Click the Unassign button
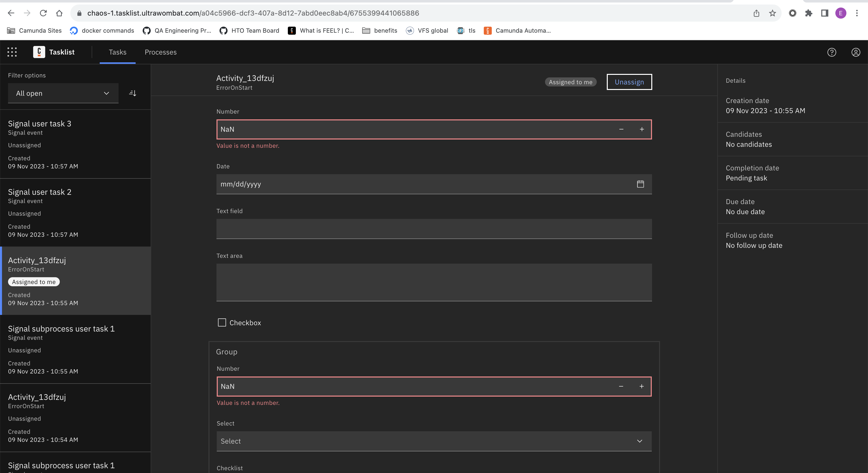This screenshot has height=473, width=868. click(629, 82)
